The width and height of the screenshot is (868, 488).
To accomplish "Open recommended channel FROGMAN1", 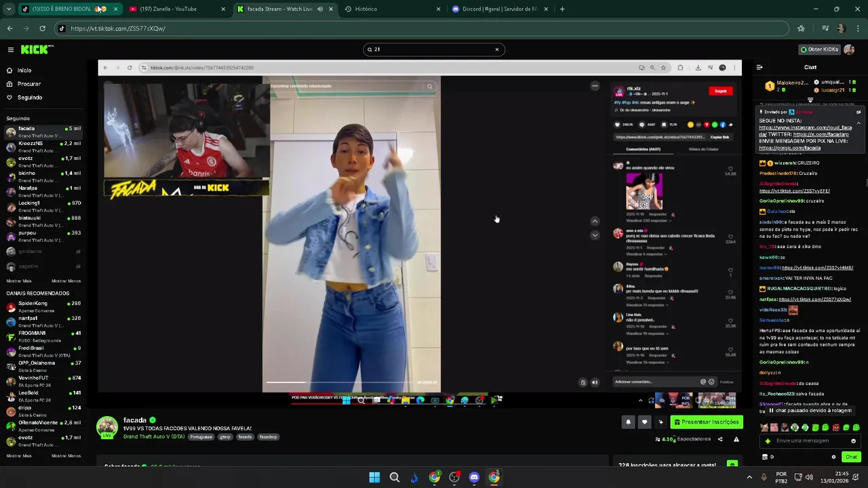I will coord(43,336).
